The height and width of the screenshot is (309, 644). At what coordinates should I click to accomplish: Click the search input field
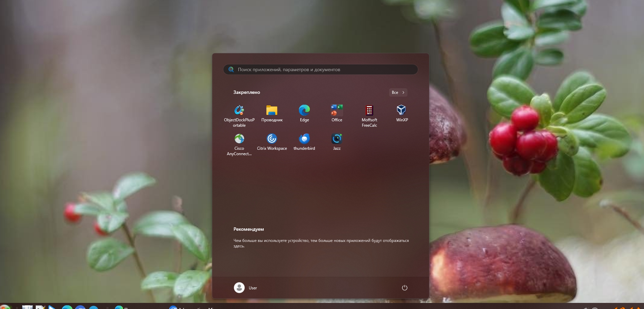click(320, 69)
